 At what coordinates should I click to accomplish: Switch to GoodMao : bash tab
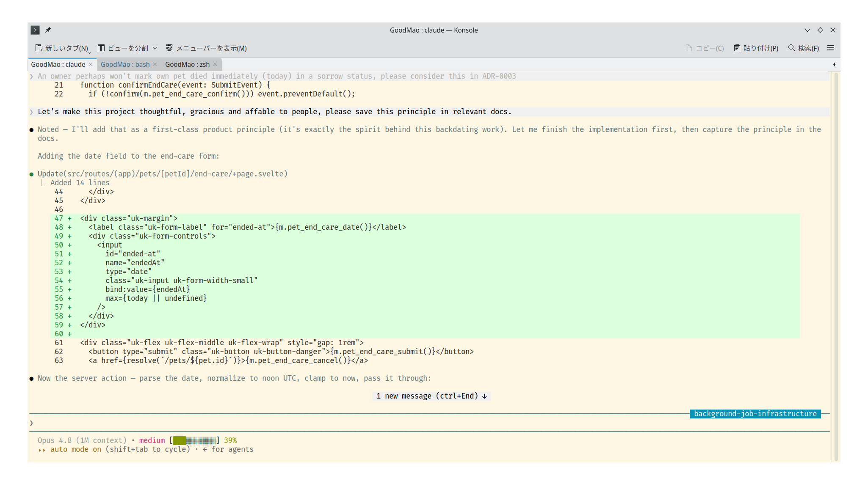(125, 64)
